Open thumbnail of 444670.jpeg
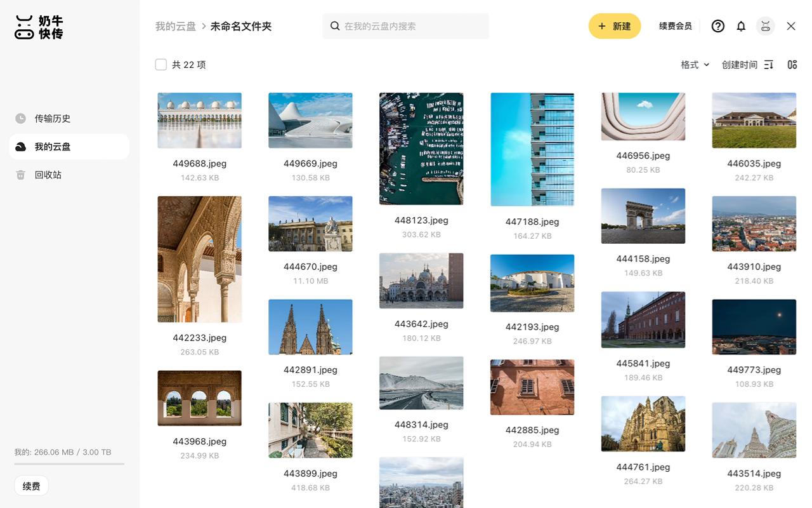 (x=311, y=224)
